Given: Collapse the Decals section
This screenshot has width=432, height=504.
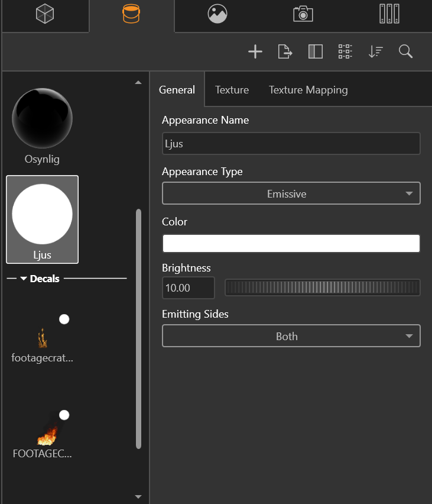Looking at the screenshot, I should [24, 279].
